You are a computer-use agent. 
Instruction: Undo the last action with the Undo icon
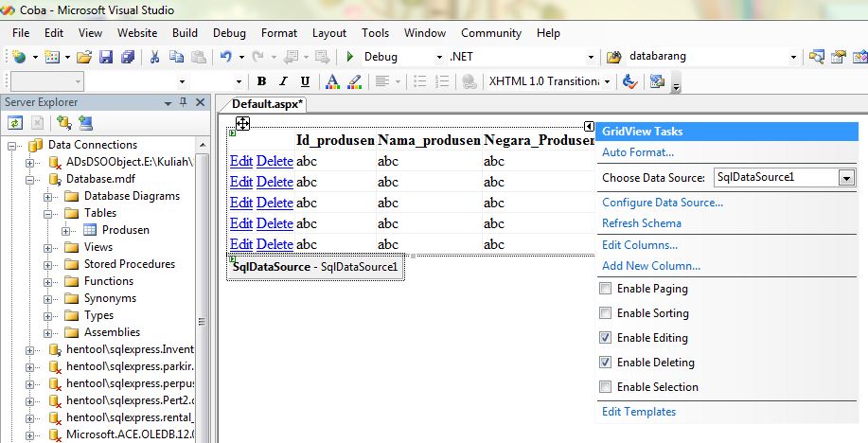[226, 57]
